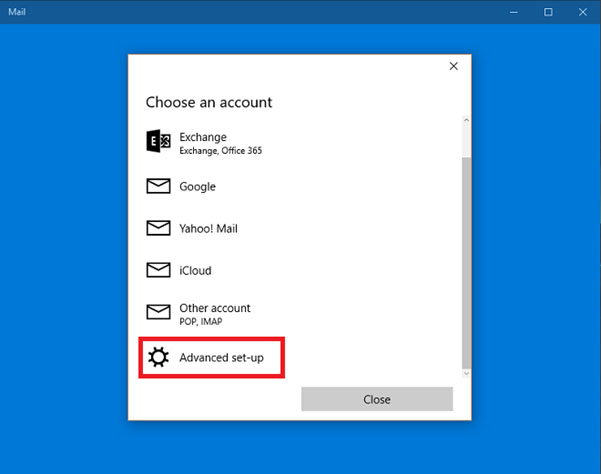Click the 'Exchange, Office 365' subtitle
The width and height of the screenshot is (601, 474).
pyautogui.click(x=221, y=151)
